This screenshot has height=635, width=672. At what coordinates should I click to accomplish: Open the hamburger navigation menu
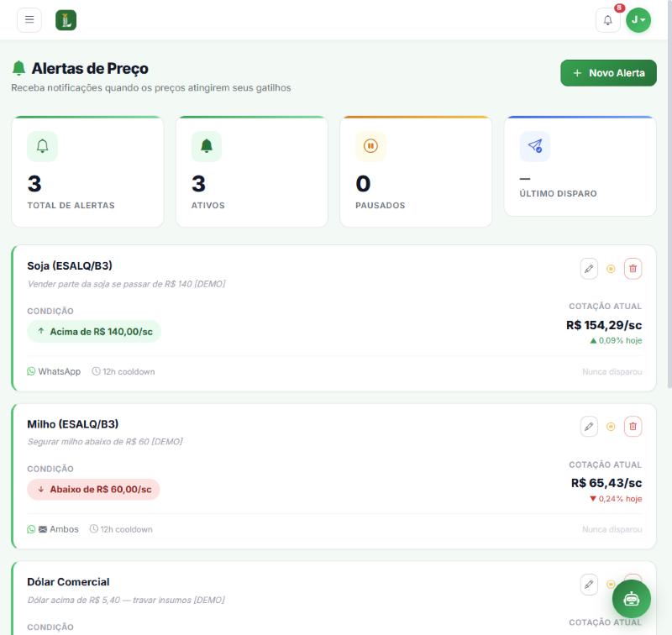[29, 19]
